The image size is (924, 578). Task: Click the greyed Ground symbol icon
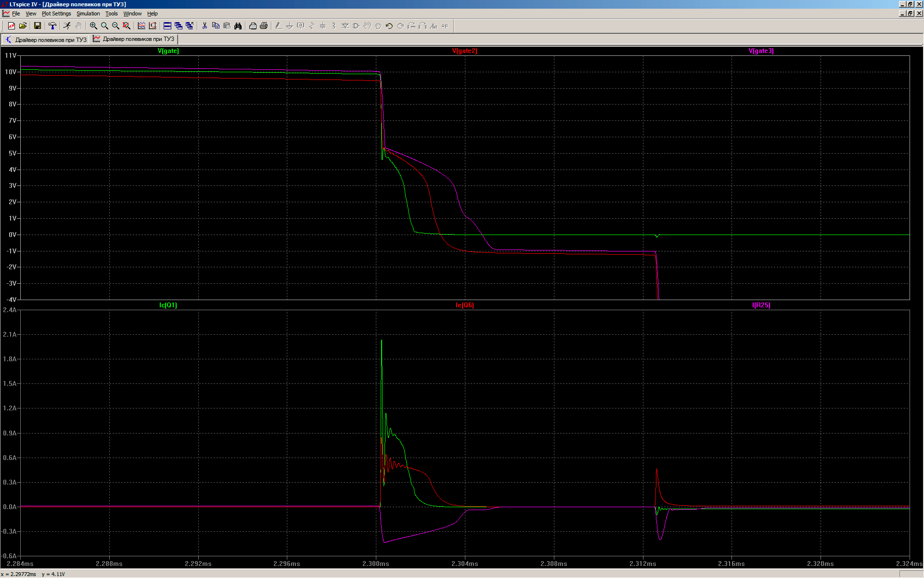(290, 26)
